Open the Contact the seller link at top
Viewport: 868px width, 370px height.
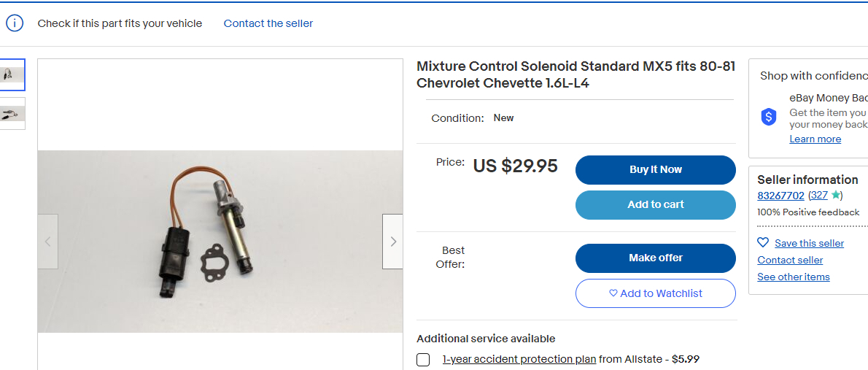(268, 23)
